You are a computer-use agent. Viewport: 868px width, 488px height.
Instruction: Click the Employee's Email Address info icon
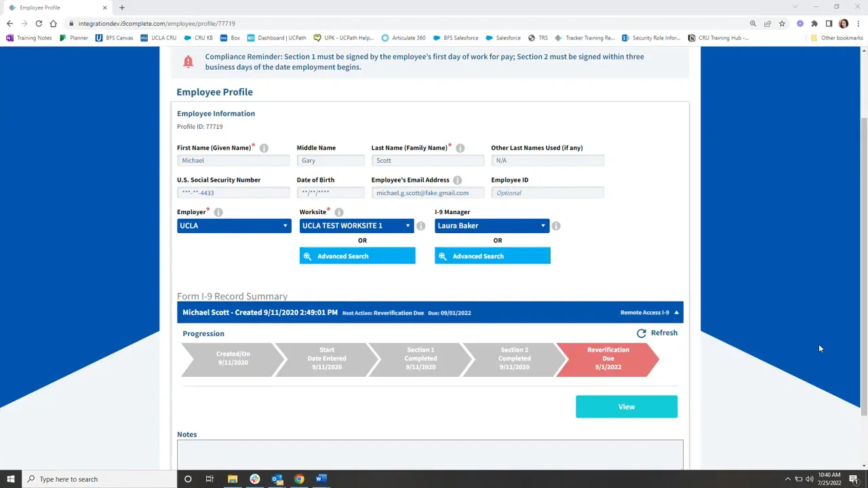click(457, 180)
